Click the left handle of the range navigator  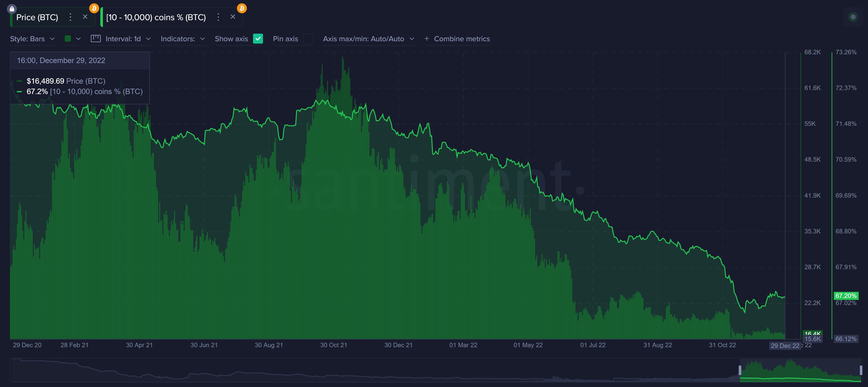click(x=740, y=370)
